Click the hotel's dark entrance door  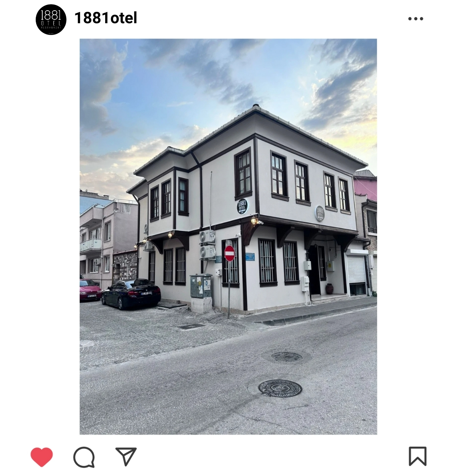(x=315, y=270)
